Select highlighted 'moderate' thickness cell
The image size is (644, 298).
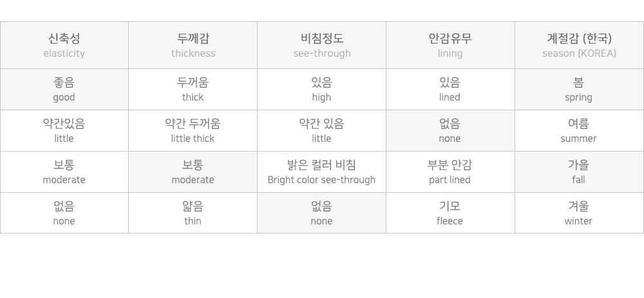(x=193, y=172)
